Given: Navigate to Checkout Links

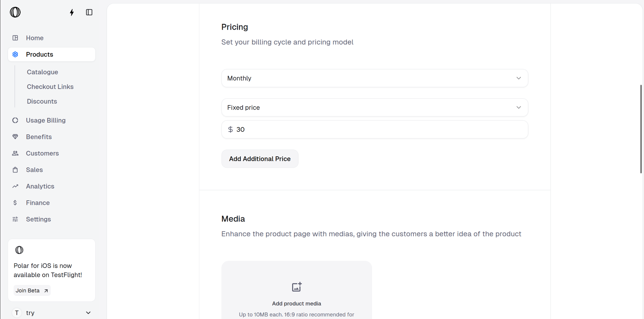Looking at the screenshot, I should [x=50, y=87].
